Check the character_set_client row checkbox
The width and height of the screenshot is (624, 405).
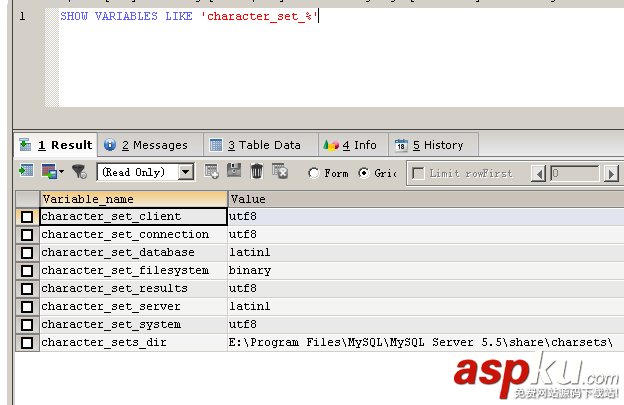coord(27,217)
